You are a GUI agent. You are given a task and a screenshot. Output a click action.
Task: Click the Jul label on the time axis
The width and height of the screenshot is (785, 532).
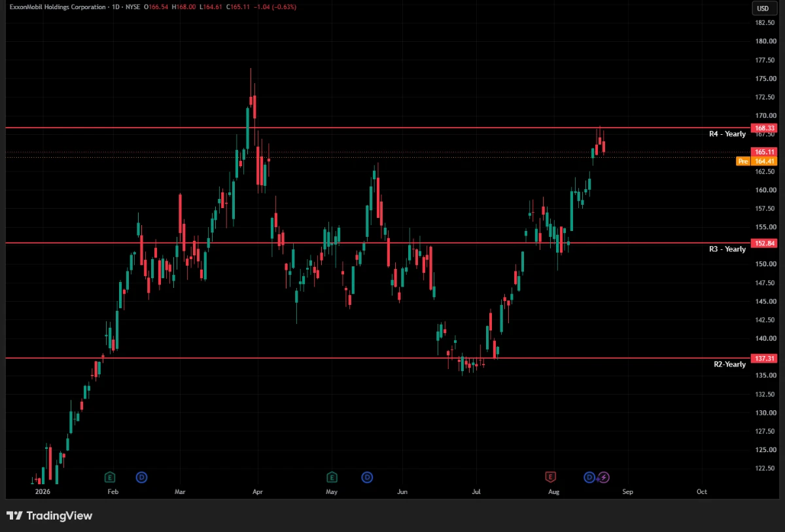(476, 491)
